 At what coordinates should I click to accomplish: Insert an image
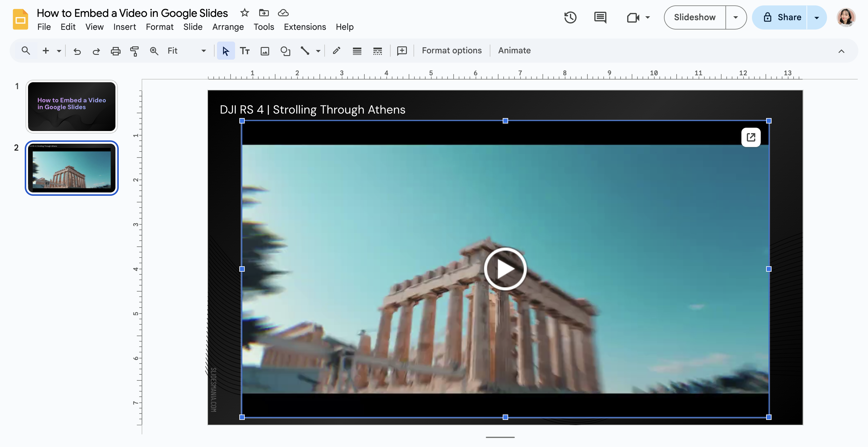(x=265, y=51)
